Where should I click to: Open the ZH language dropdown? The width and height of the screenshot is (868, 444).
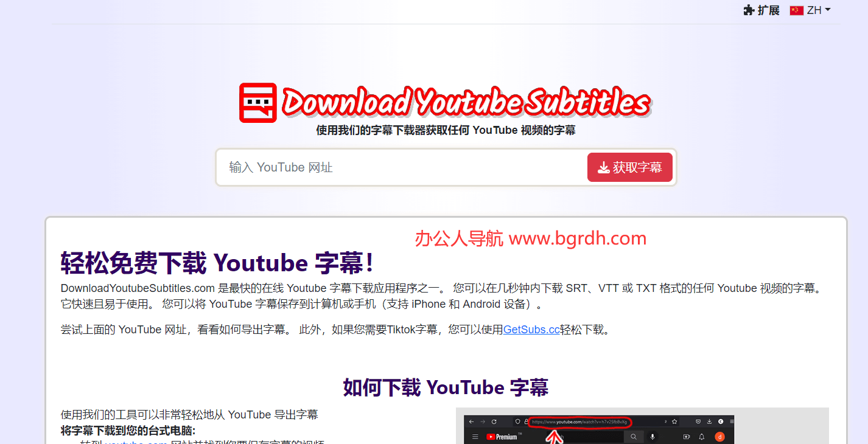[x=814, y=10]
